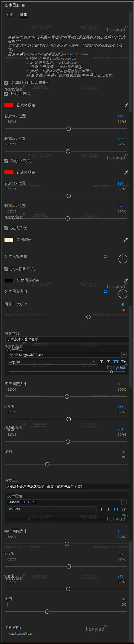Open the 基本图形 panel hamburger menu
Screen dimensions: 134x644
tap(23, 5)
